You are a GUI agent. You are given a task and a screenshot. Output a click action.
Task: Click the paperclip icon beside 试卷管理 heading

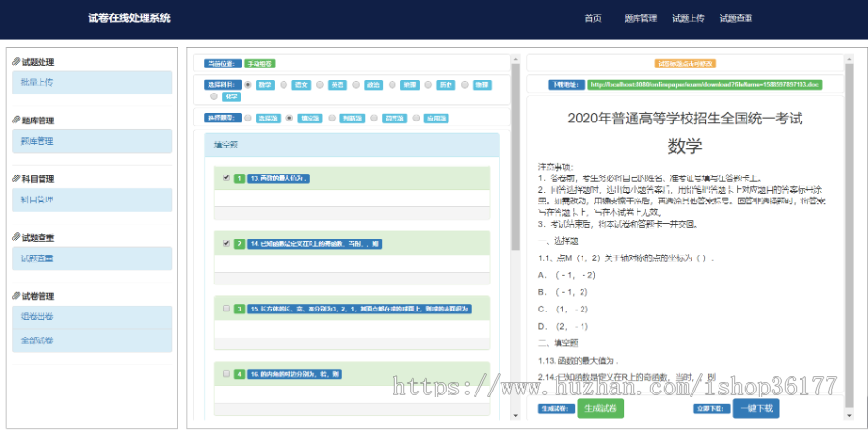pyautogui.click(x=16, y=296)
